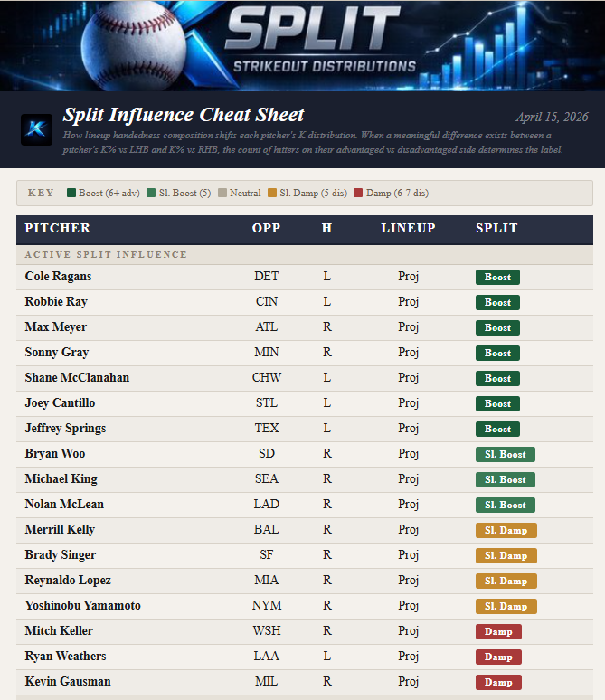
Task: Select pitcher name Sonny Gray
Action: point(57,353)
